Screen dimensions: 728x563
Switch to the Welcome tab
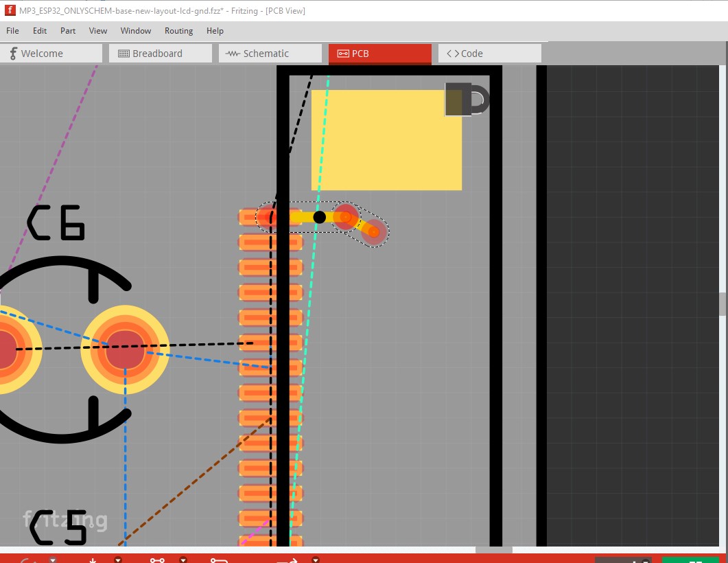coord(51,54)
